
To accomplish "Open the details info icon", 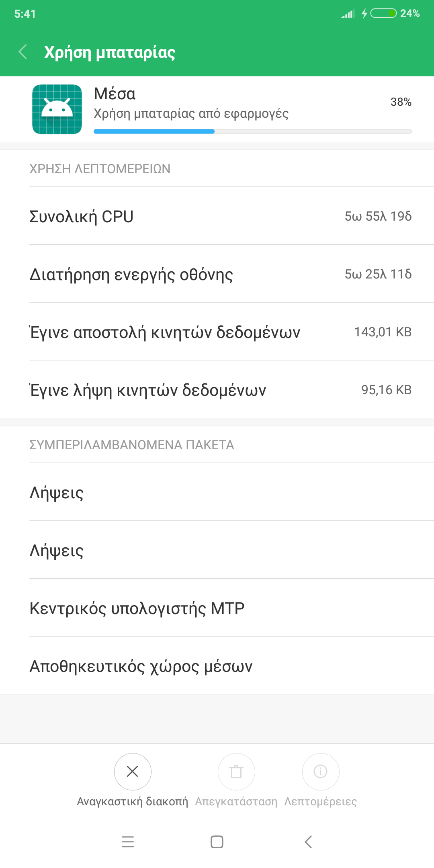I will [x=321, y=772].
